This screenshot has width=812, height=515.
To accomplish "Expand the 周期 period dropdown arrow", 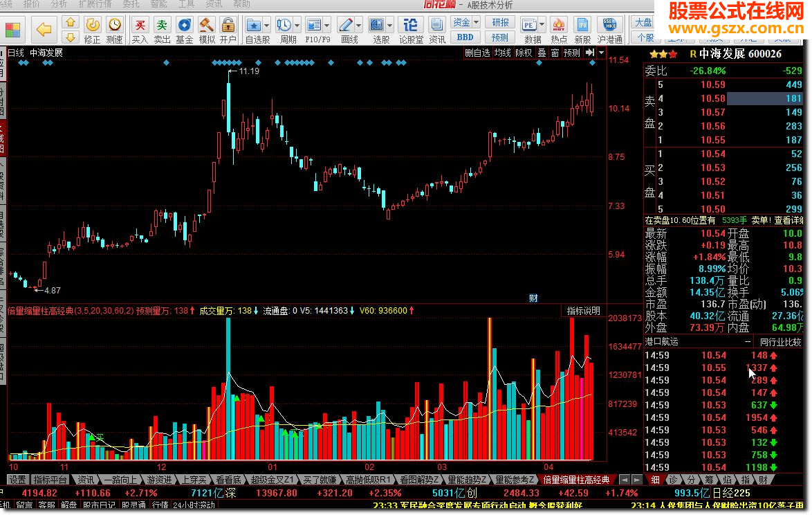I will coord(297,25).
